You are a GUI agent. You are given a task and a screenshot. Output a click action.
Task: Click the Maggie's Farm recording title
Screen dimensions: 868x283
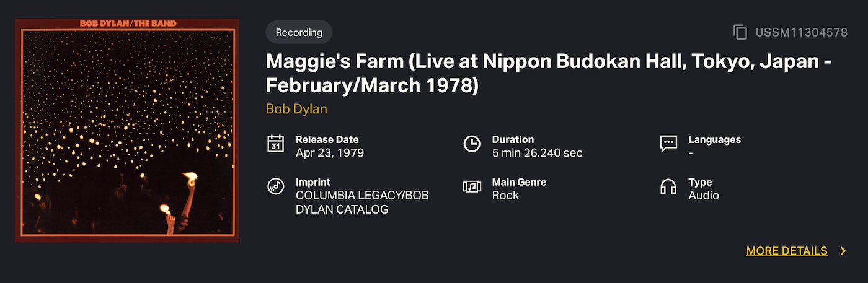(x=548, y=73)
